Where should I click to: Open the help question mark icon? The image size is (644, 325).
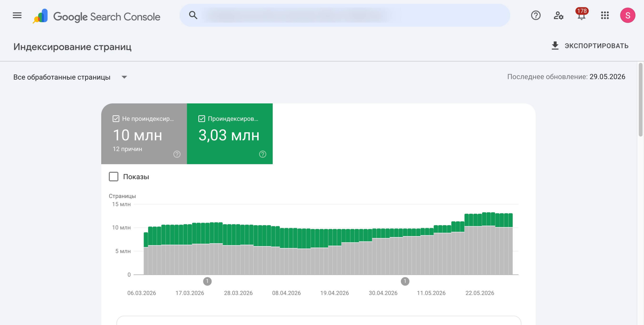point(536,15)
